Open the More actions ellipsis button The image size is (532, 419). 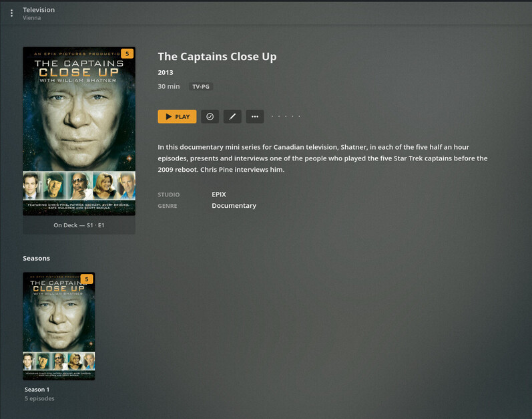tap(255, 116)
